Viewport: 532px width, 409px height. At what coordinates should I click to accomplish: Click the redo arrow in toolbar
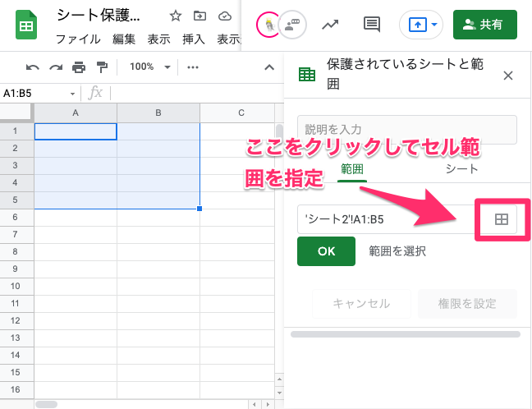click(56, 67)
